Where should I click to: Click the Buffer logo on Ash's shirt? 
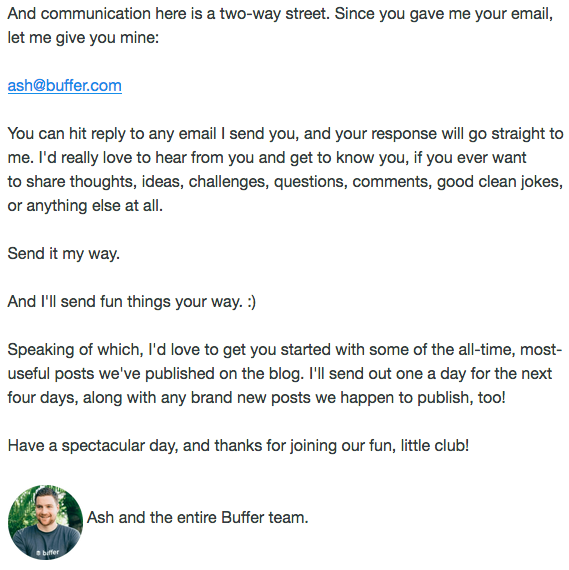[48, 553]
